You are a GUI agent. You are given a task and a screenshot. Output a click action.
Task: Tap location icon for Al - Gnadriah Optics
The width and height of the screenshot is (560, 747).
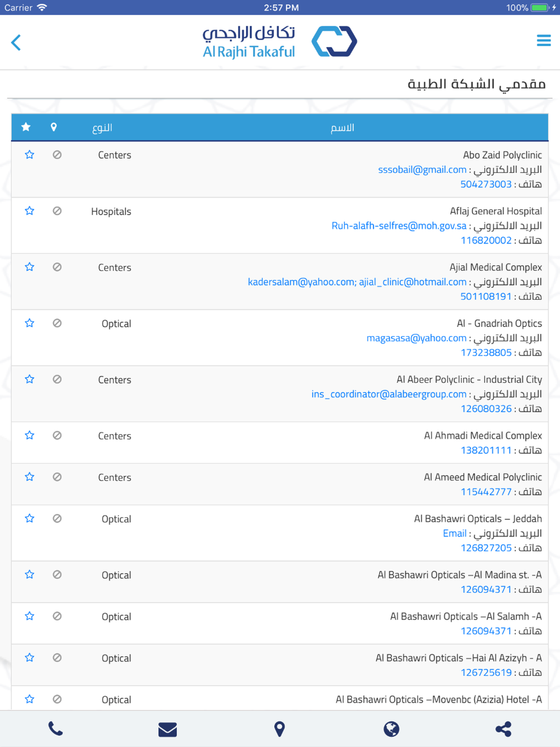click(x=57, y=323)
